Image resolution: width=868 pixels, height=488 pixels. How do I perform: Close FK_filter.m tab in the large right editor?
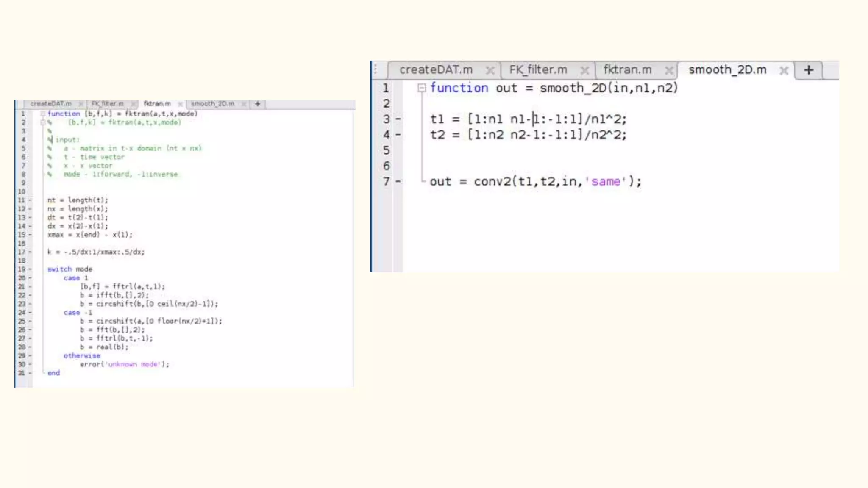coord(584,70)
